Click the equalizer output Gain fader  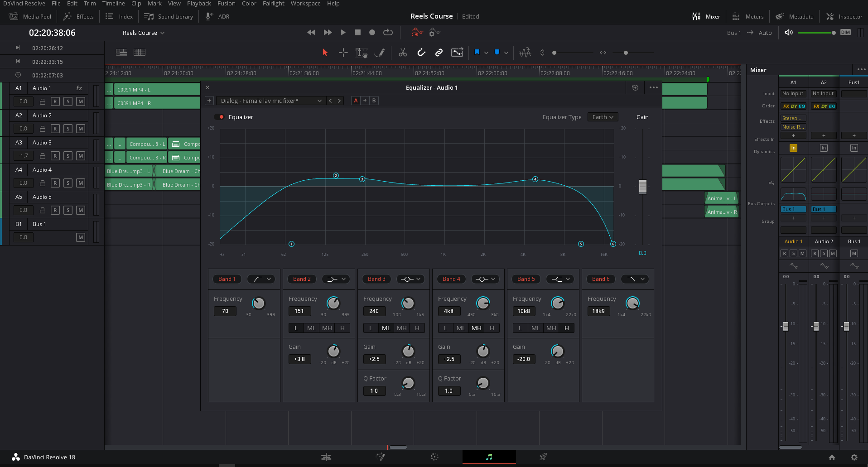coord(642,186)
